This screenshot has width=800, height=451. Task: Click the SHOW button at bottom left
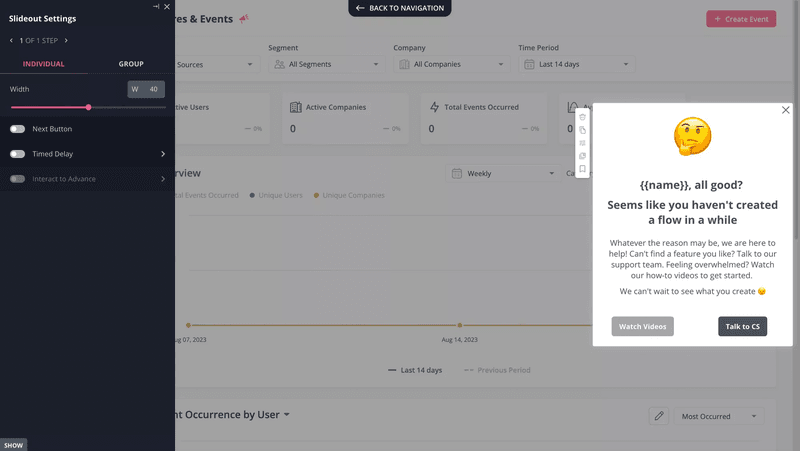pos(13,445)
